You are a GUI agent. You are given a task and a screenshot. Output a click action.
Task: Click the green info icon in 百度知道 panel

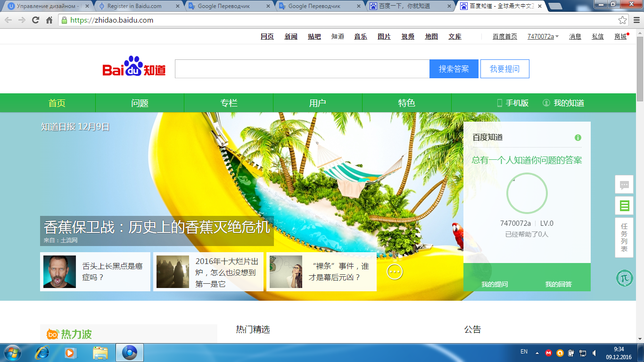click(x=578, y=138)
